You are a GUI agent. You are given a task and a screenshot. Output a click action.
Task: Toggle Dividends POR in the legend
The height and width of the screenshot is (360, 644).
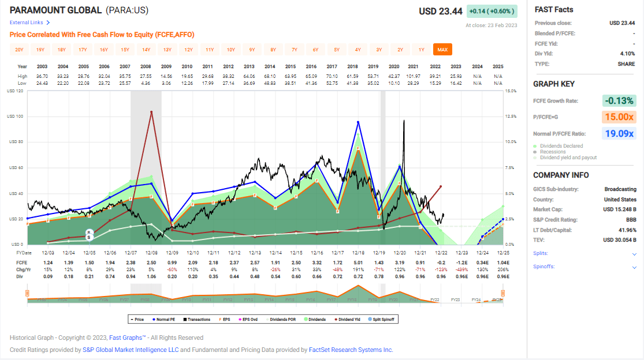281,320
